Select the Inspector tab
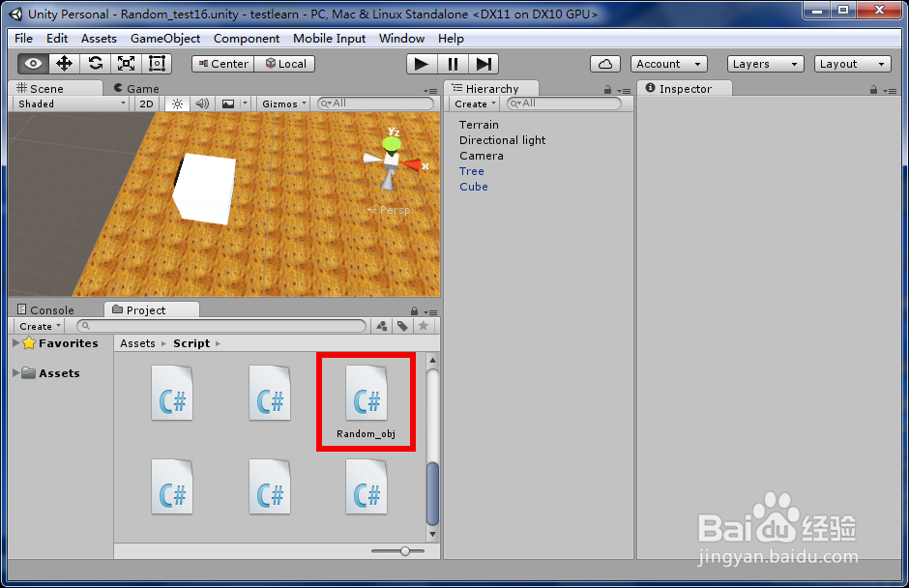The image size is (909, 588). (685, 88)
